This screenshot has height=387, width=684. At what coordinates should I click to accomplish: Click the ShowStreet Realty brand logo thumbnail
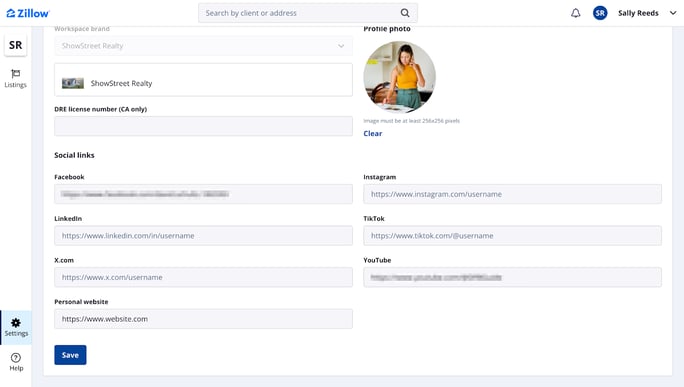(73, 83)
